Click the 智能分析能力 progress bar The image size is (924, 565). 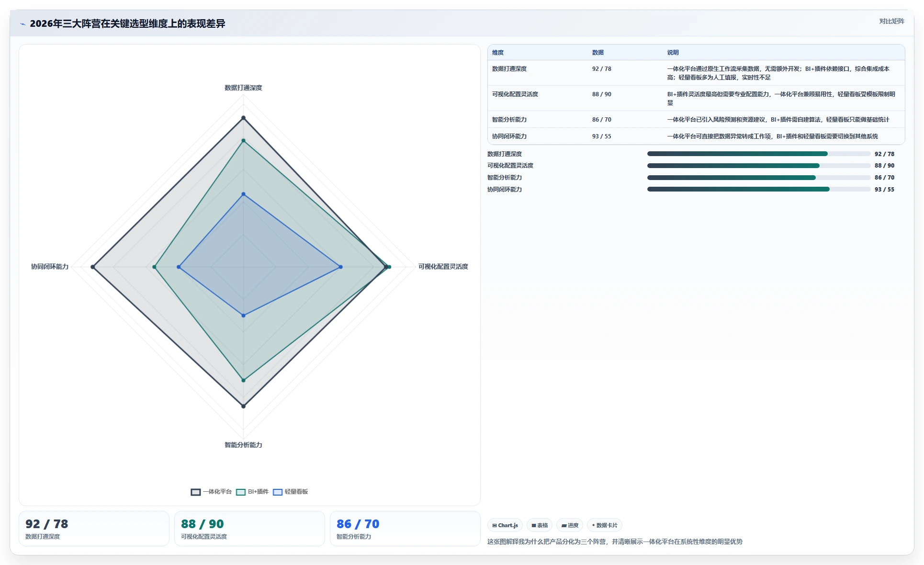click(x=759, y=178)
